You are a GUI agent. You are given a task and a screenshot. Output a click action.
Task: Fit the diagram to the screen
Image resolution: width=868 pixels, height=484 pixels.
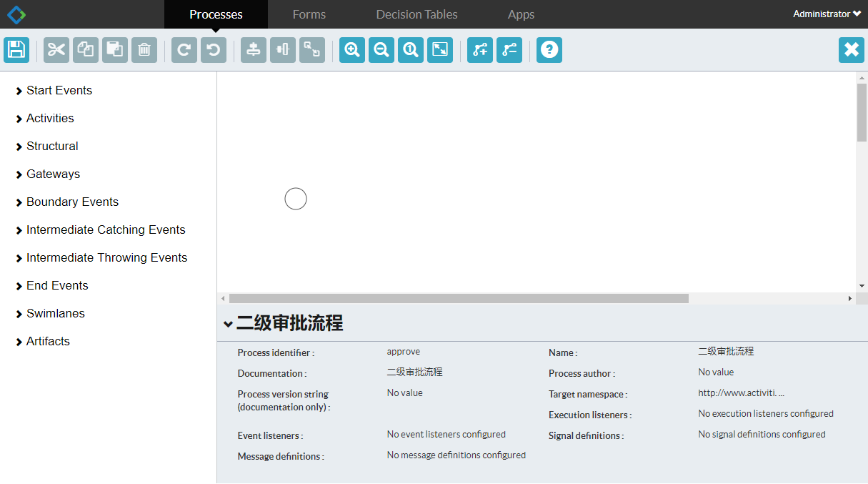point(440,50)
